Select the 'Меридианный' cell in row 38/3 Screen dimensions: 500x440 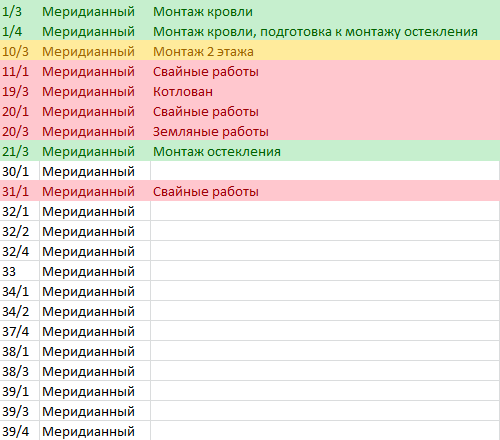tap(95, 371)
